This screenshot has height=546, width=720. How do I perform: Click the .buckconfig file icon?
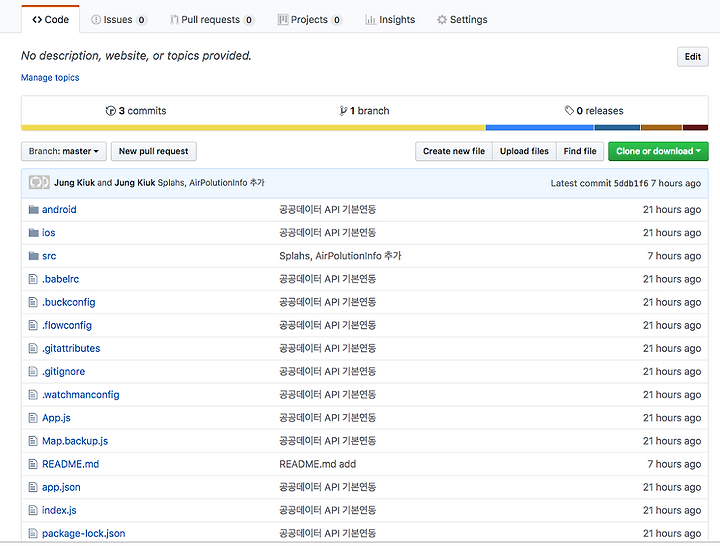(33, 302)
